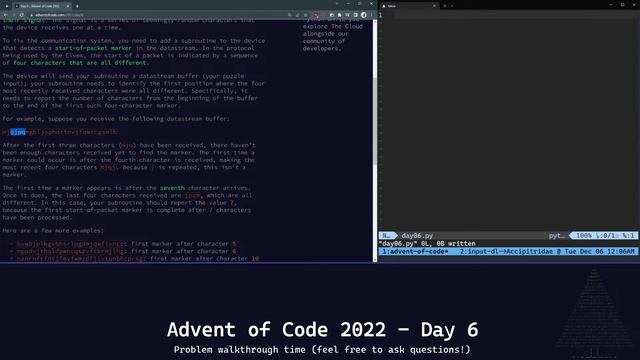Open the page zoom magnifier icon
This screenshot has height=360, width=640.
(290, 15)
